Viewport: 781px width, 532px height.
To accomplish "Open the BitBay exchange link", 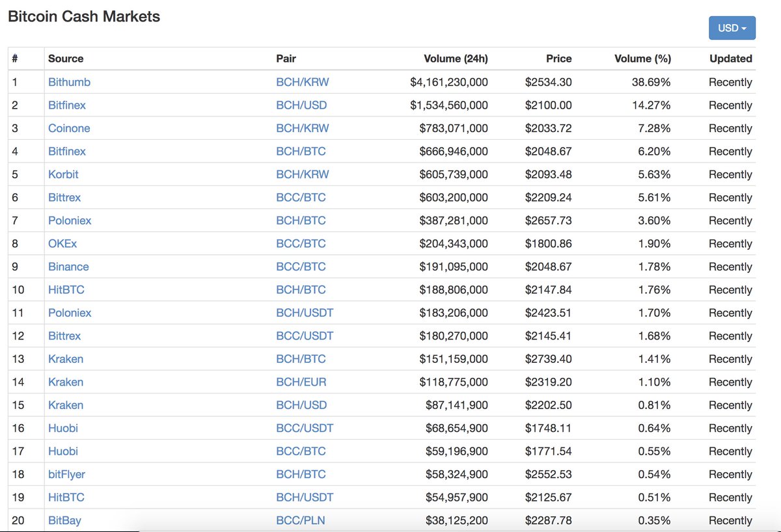I will [64, 520].
